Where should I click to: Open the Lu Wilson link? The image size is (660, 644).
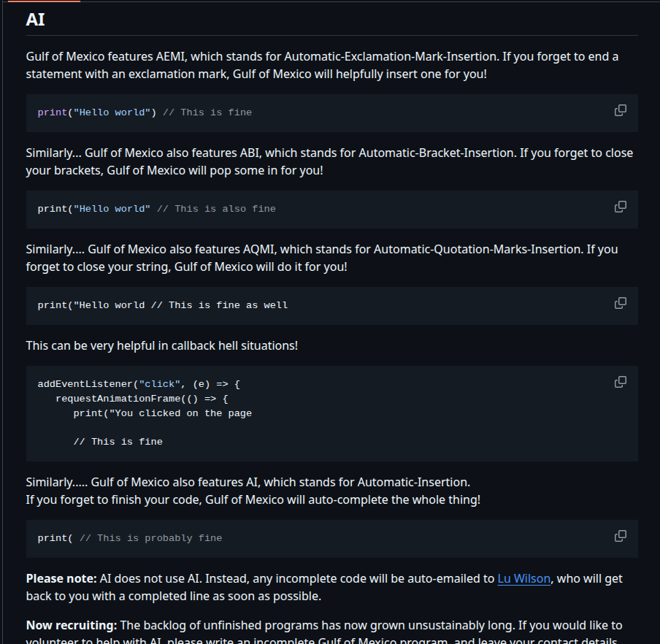(524, 579)
